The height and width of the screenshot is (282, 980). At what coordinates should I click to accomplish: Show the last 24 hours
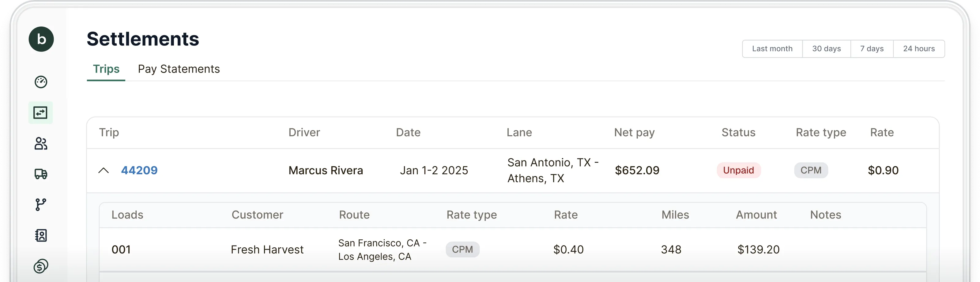919,49
